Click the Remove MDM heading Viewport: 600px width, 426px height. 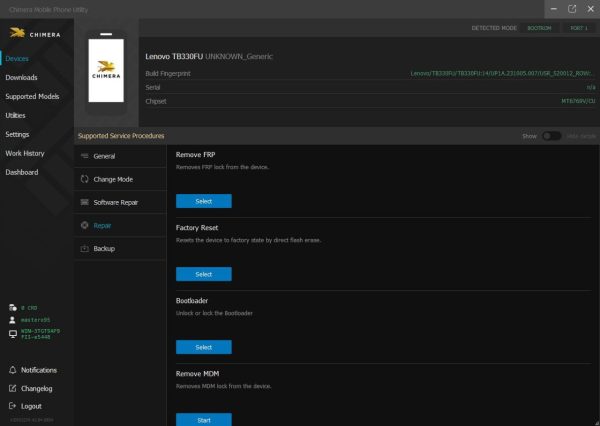coord(197,374)
